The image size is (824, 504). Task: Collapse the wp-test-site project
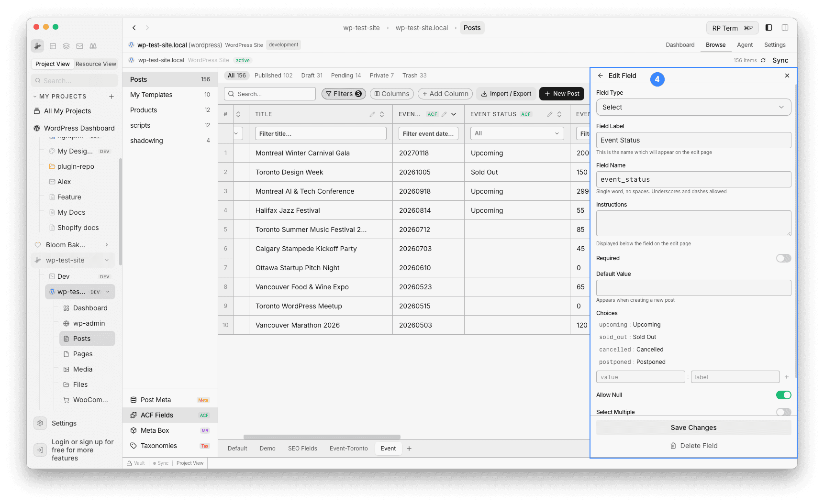(107, 260)
